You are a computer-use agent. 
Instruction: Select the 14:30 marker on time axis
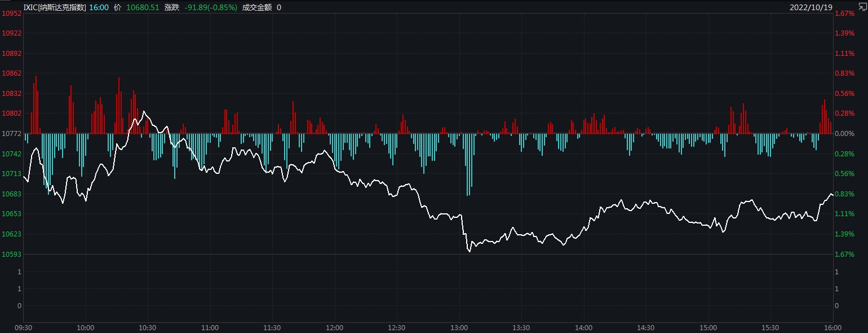(645, 327)
